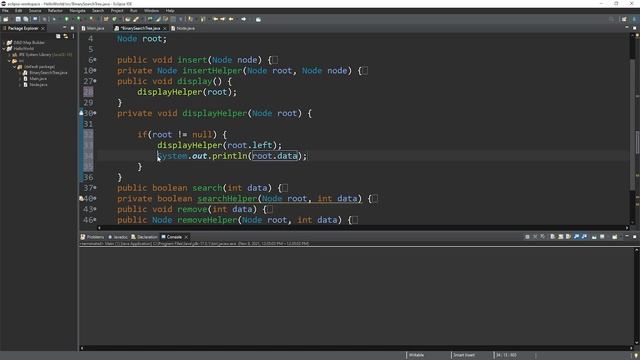Switch to the Declaration tab
Image resolution: width=640 pixels, height=360 pixels.
coord(144,237)
